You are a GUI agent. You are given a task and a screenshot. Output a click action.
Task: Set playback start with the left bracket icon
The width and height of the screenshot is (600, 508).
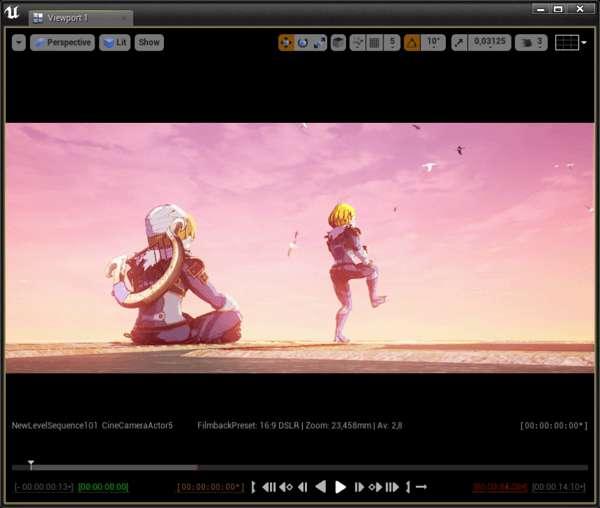pyautogui.click(x=253, y=487)
